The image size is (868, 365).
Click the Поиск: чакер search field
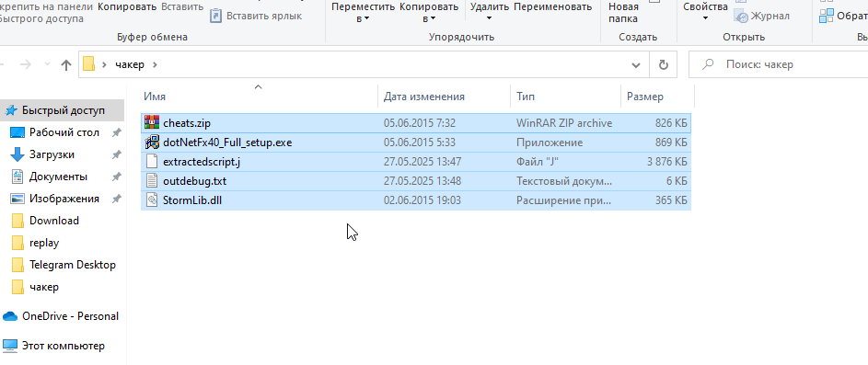pyautogui.click(x=778, y=64)
